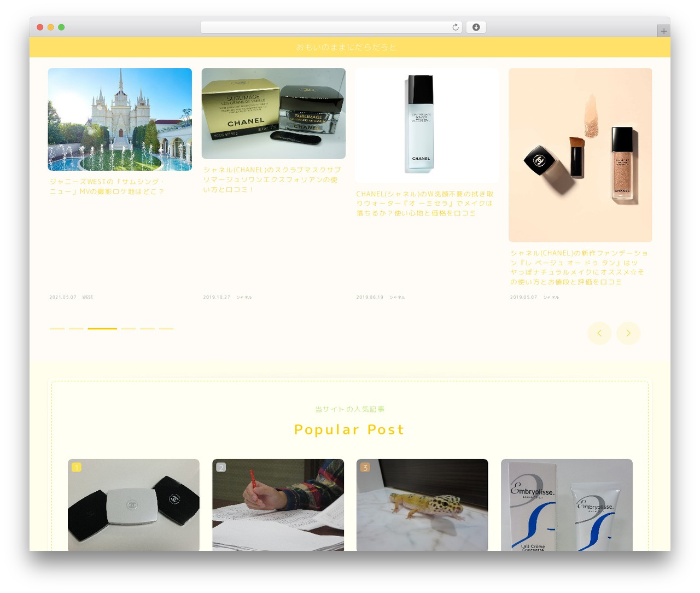Screen dimensions: 700x593
Task: Click the Chanel micellar bottle thumbnail
Action: [427, 125]
